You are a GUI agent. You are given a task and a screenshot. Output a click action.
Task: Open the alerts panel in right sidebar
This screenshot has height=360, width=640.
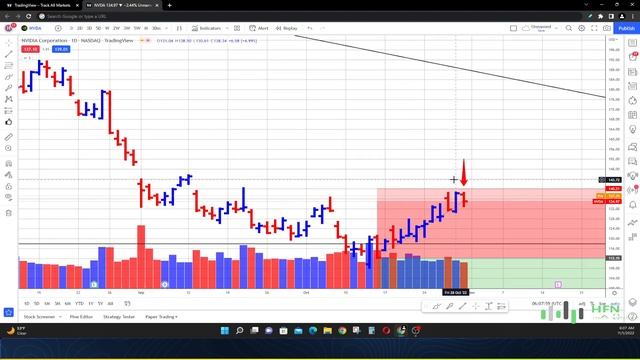tap(632, 57)
